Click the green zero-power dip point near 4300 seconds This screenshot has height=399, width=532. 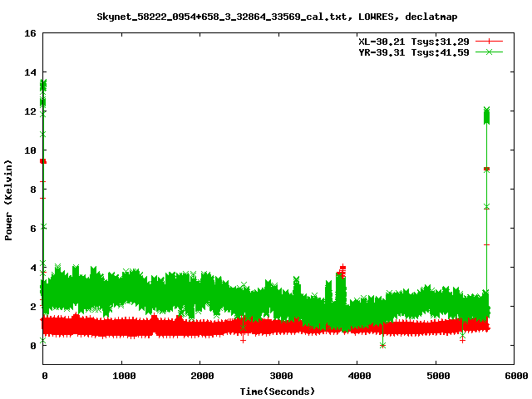click(382, 346)
